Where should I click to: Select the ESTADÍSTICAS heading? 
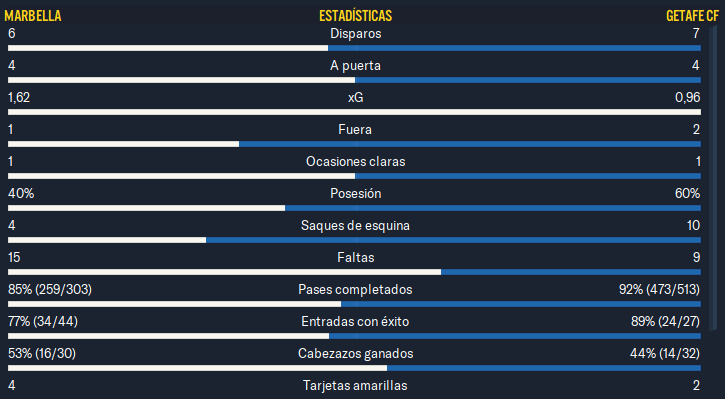(356, 16)
